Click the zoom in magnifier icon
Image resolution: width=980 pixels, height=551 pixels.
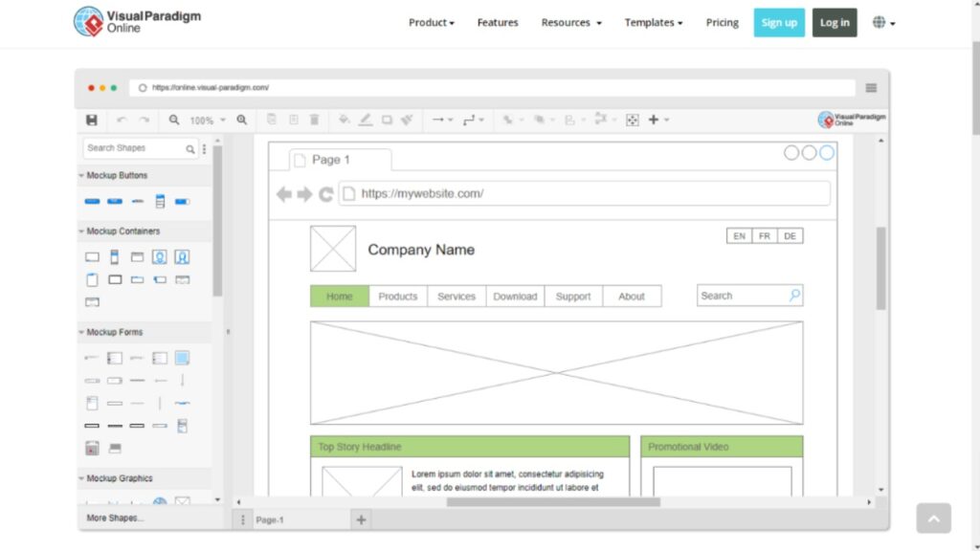pos(242,121)
